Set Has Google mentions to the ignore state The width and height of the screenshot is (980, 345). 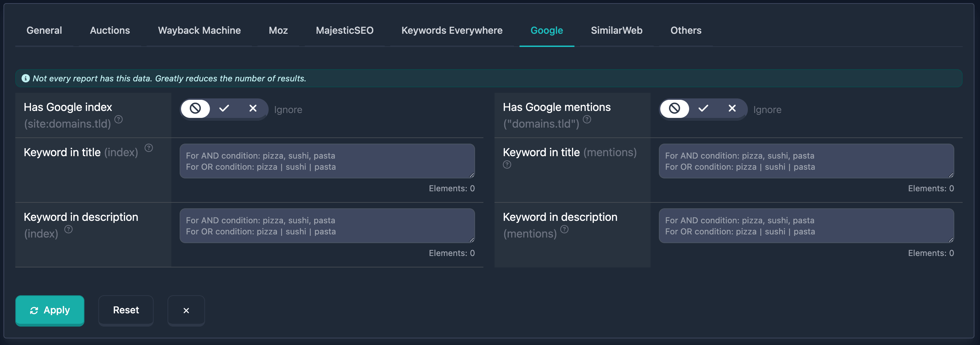[x=675, y=109]
